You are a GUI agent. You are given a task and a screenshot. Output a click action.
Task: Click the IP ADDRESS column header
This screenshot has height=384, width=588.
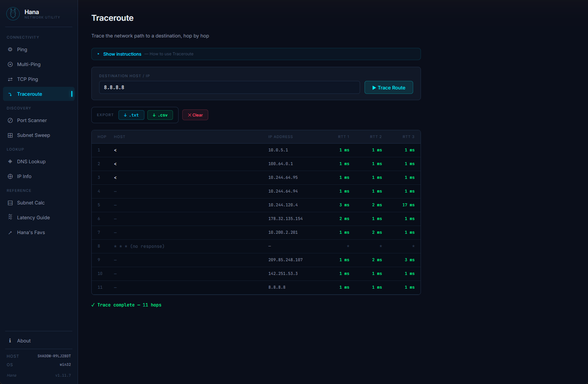(x=281, y=137)
